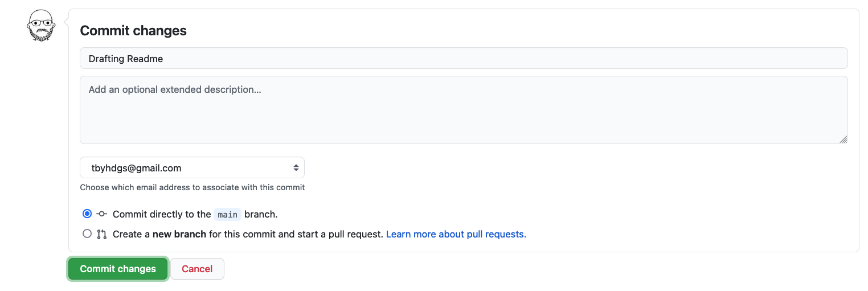This screenshot has width=868, height=291.
Task: Click the green Commit changes button
Action: [118, 269]
